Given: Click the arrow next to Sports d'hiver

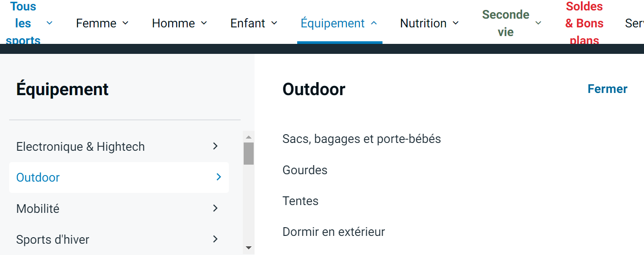Looking at the screenshot, I should [215, 239].
